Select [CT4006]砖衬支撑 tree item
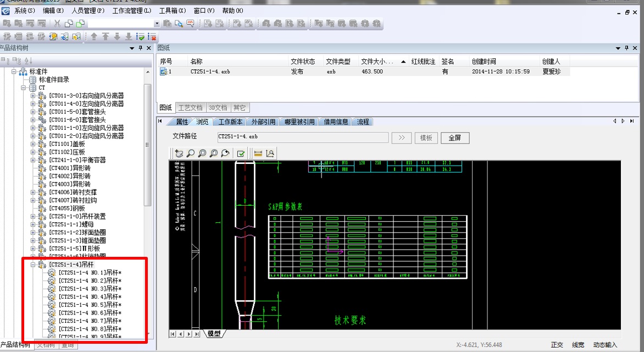 pyautogui.click(x=73, y=192)
